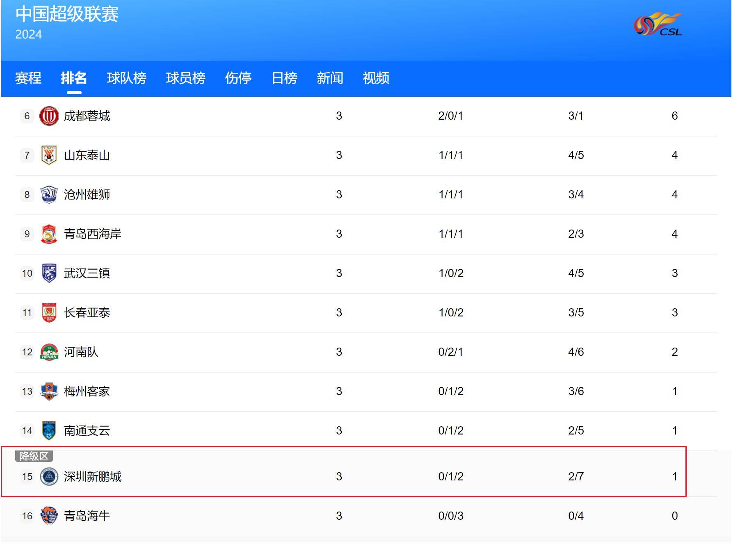Open the 伤停 injuries tab
The image size is (756, 555).
(238, 78)
